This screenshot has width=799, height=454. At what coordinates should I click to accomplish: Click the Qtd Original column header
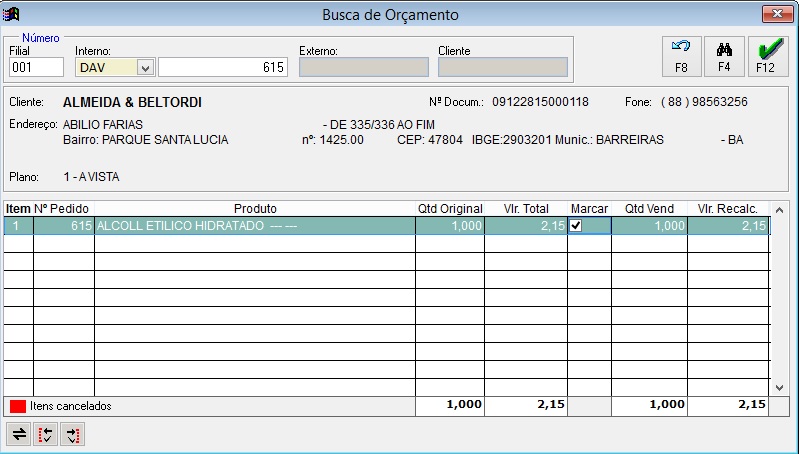coord(450,209)
